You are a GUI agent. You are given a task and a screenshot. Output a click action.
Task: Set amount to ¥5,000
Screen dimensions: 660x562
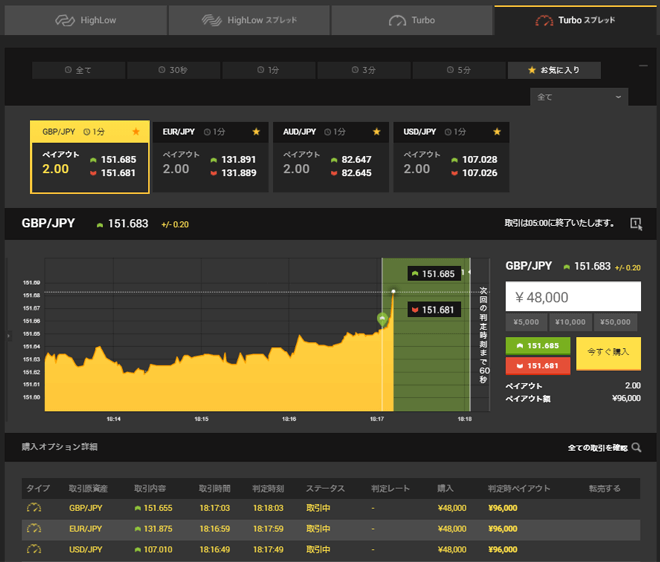coord(526,322)
